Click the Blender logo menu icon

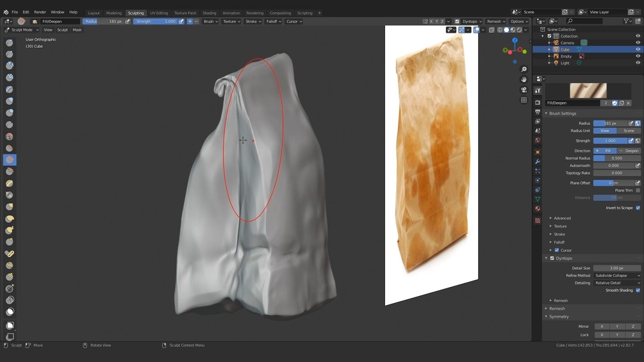(x=6, y=12)
